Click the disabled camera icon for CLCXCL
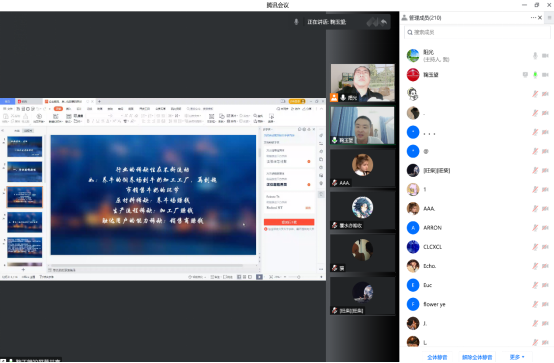Viewport: 554px width, 363px height. (545, 247)
